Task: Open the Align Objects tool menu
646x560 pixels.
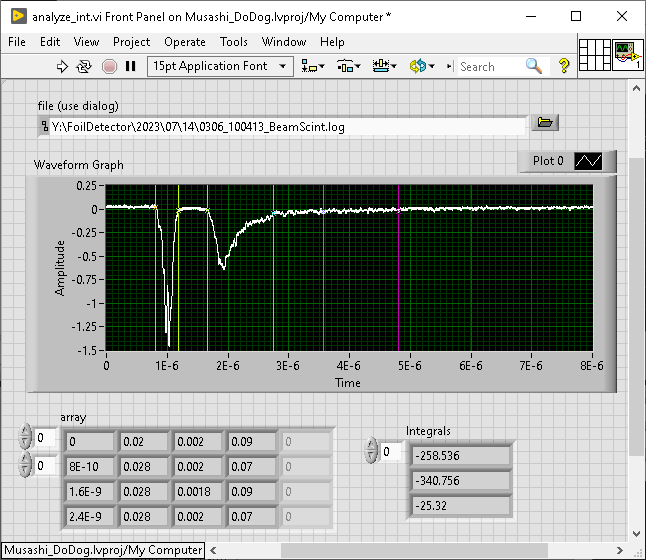Action: (314, 66)
